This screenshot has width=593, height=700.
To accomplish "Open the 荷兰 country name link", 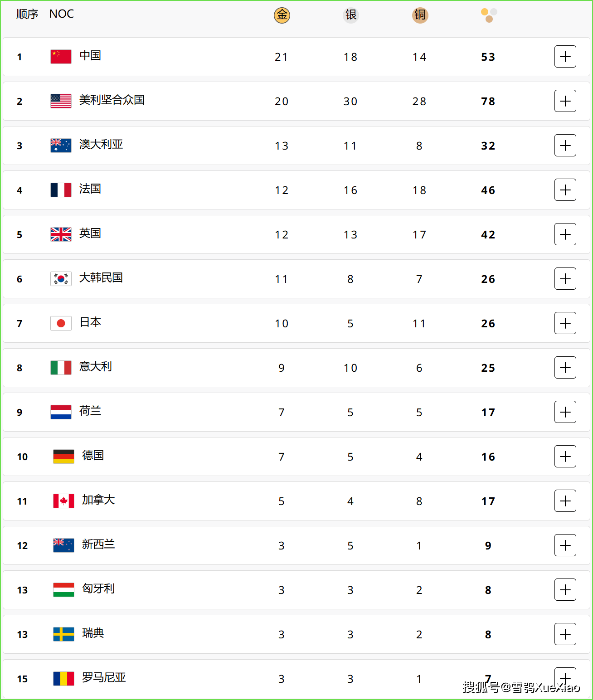I will click(90, 411).
